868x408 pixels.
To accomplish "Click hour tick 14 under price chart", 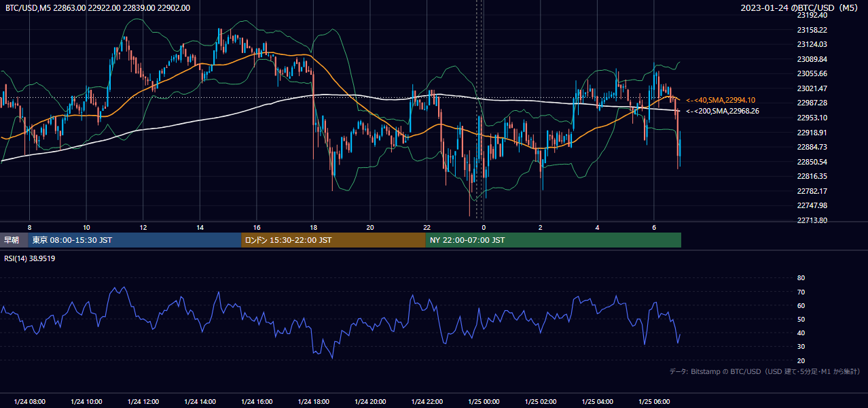I will pyautogui.click(x=200, y=227).
